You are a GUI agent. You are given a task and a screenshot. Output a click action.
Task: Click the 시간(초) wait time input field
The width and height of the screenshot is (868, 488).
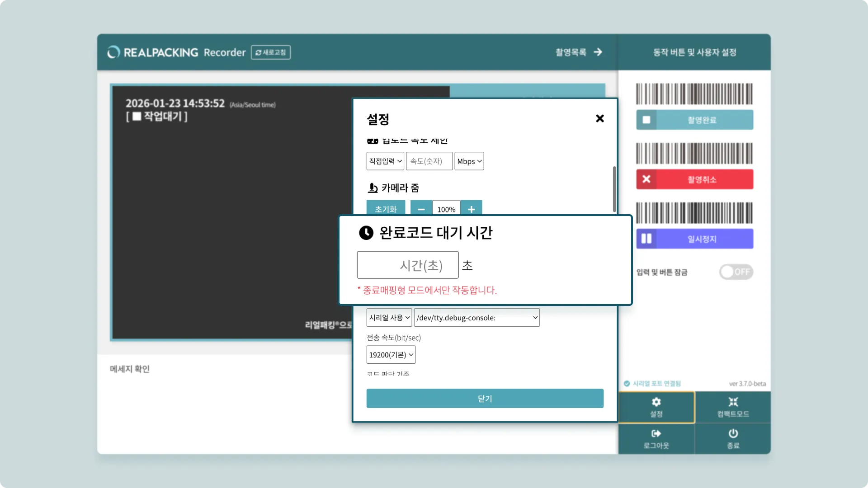click(407, 265)
